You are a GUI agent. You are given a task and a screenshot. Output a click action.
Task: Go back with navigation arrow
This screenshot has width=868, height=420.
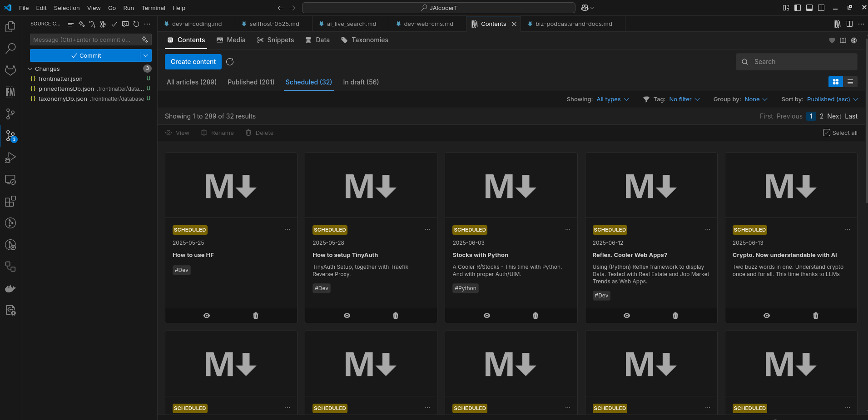pyautogui.click(x=280, y=8)
